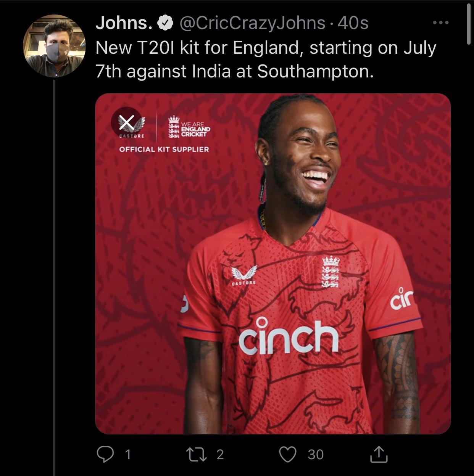Click the like count number 30
This screenshot has height=476, width=474.
pyautogui.click(x=316, y=454)
